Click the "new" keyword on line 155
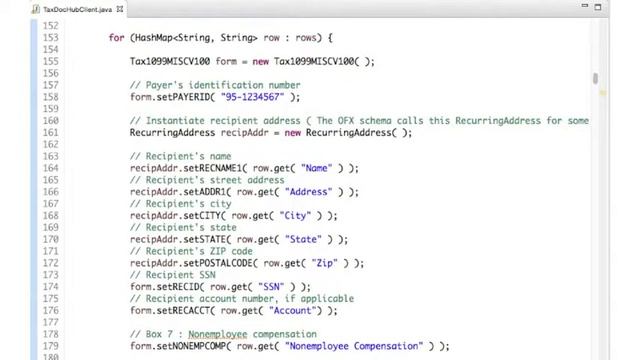This screenshot has width=640, height=360. (x=261, y=61)
